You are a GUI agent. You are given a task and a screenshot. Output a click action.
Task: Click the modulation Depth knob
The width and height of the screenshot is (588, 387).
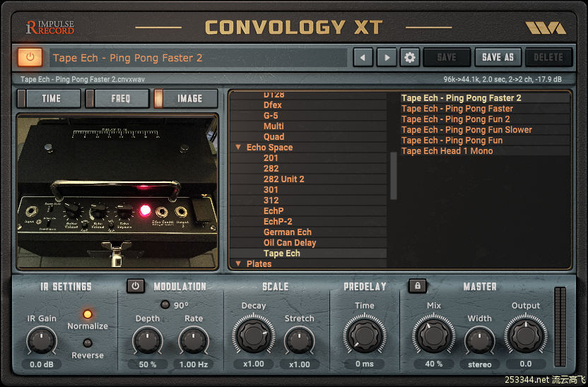[x=148, y=341]
